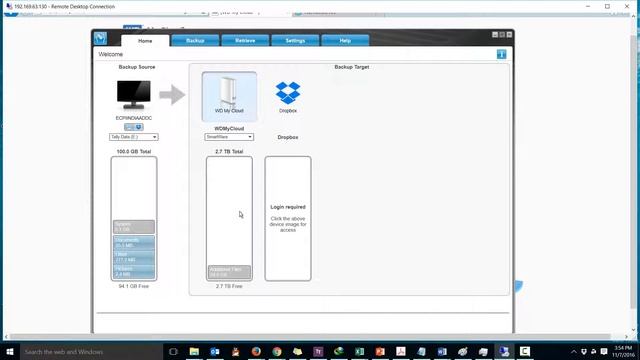Launch Firefox from the taskbar
This screenshot has width=640, height=360.
(256, 351)
